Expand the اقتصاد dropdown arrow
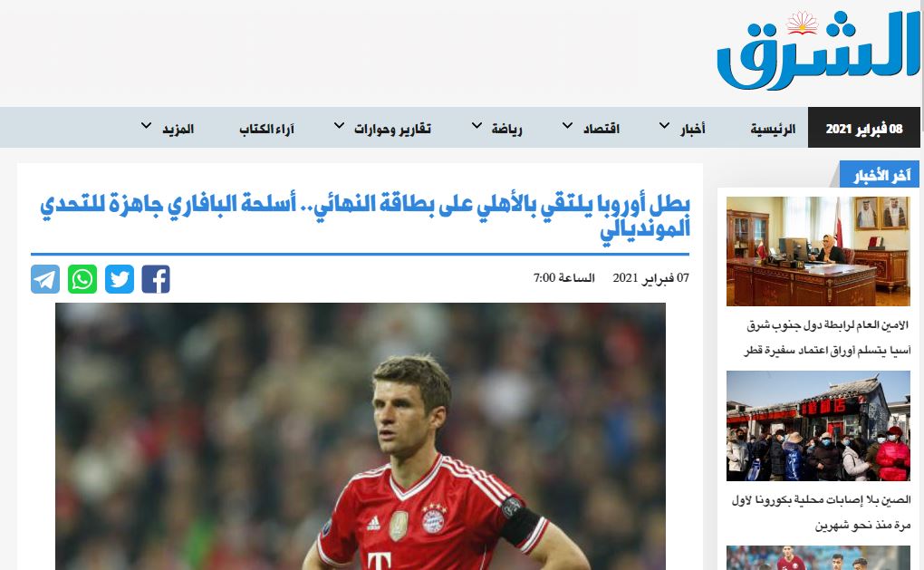This screenshot has height=570, width=924. point(568,127)
